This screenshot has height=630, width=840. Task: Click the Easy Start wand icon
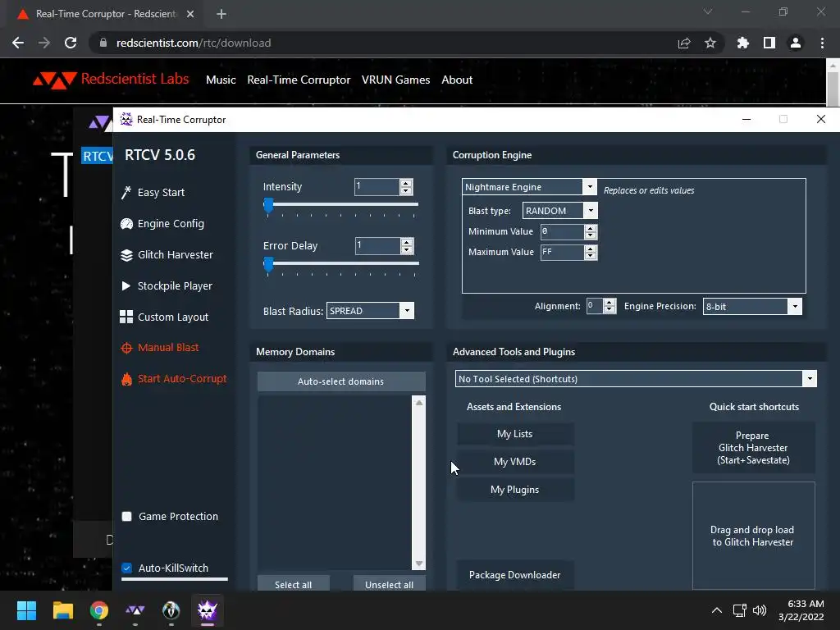pyautogui.click(x=126, y=192)
